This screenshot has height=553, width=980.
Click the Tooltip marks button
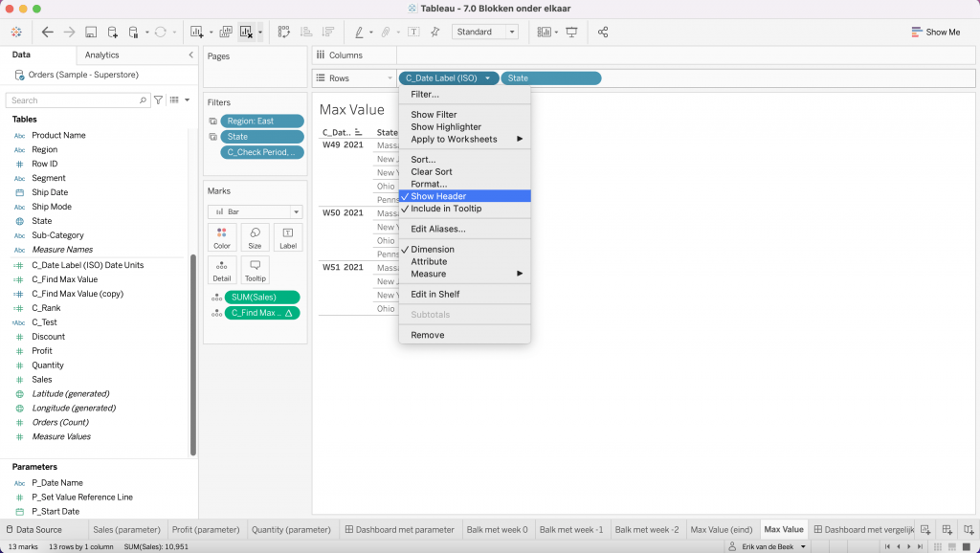(255, 270)
